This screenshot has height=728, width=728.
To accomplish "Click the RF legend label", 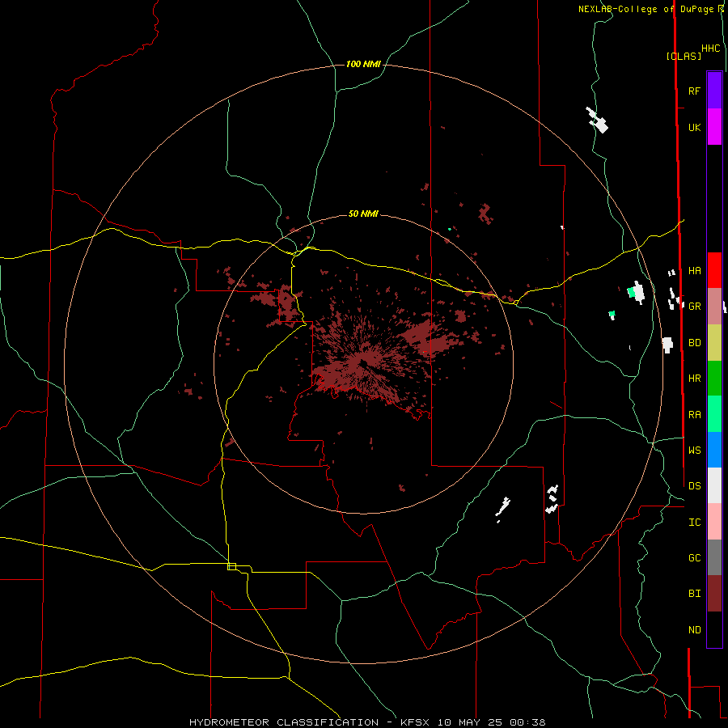I will coord(694,91).
